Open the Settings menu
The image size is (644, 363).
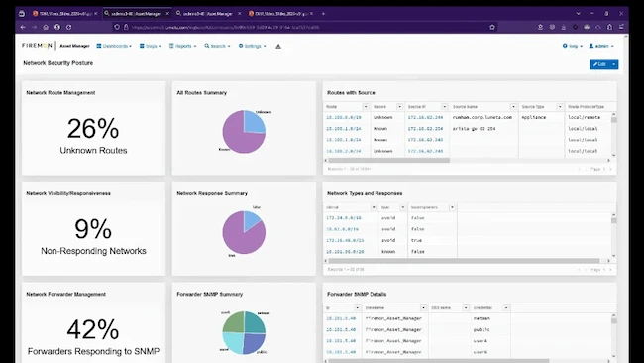click(253, 46)
